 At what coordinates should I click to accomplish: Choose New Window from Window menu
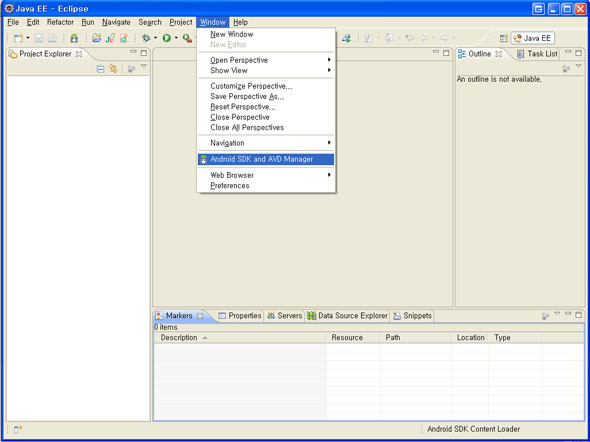[x=266, y=34]
